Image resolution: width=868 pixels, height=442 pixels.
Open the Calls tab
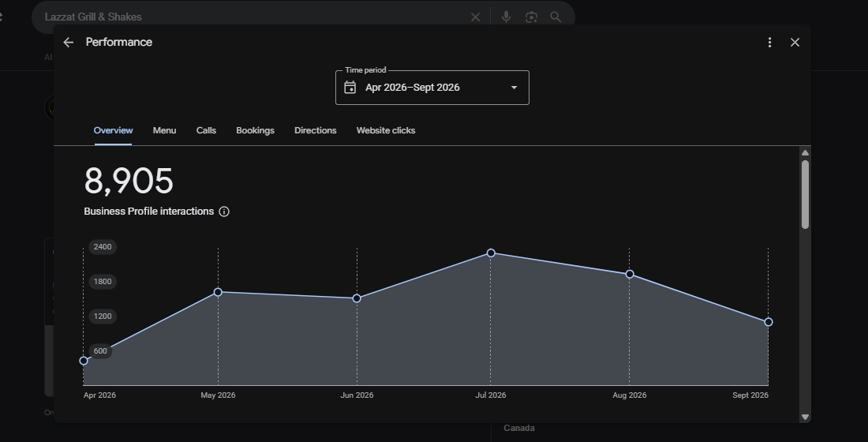point(206,131)
